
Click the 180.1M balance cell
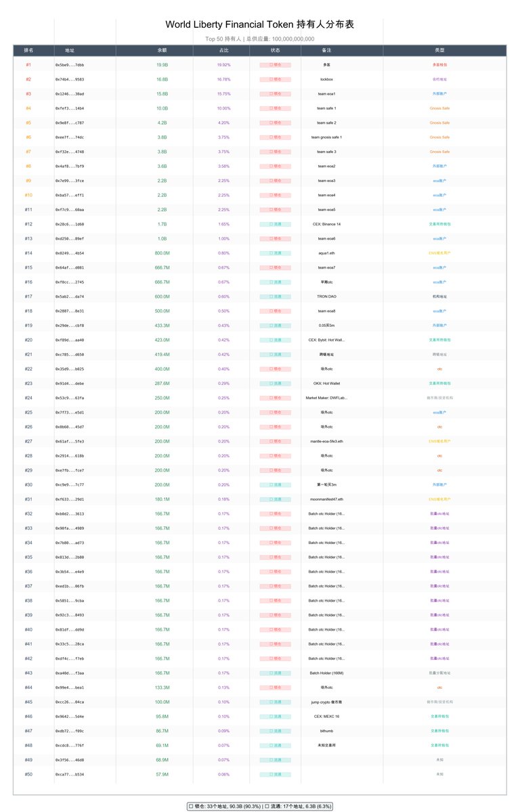tap(162, 499)
